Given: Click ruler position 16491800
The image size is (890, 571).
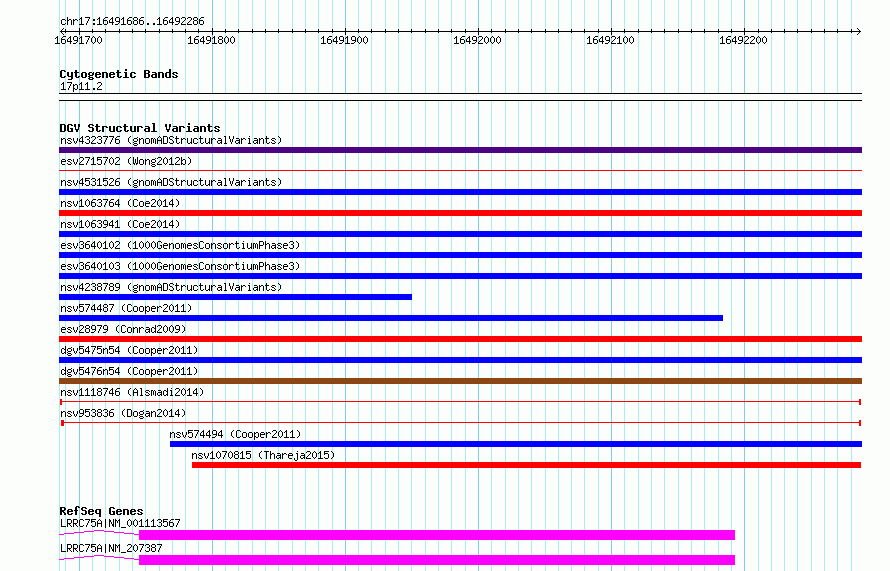Looking at the screenshot, I should [211, 40].
